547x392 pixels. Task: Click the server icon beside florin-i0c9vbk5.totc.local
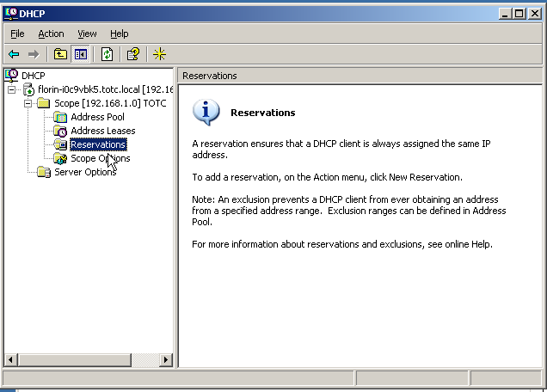(28, 89)
